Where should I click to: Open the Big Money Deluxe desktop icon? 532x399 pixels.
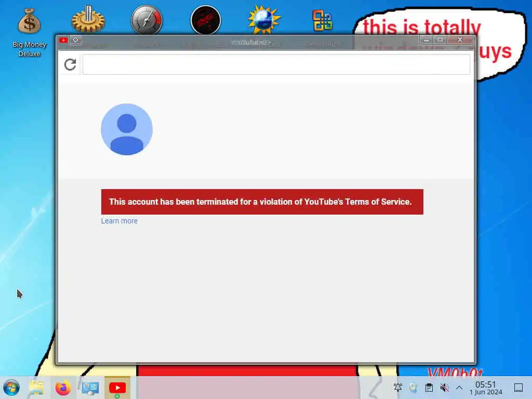(x=29, y=33)
